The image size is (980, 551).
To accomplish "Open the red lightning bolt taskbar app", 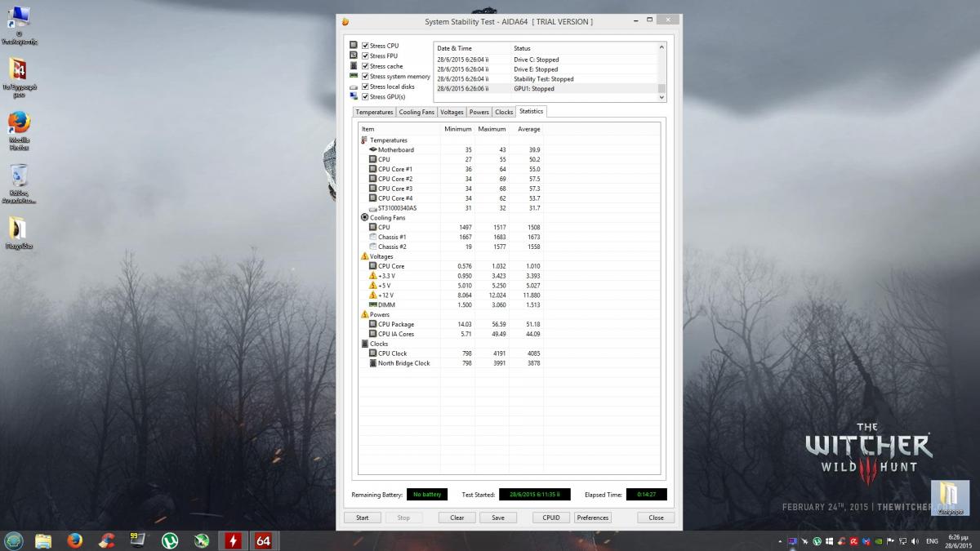I will point(234,540).
